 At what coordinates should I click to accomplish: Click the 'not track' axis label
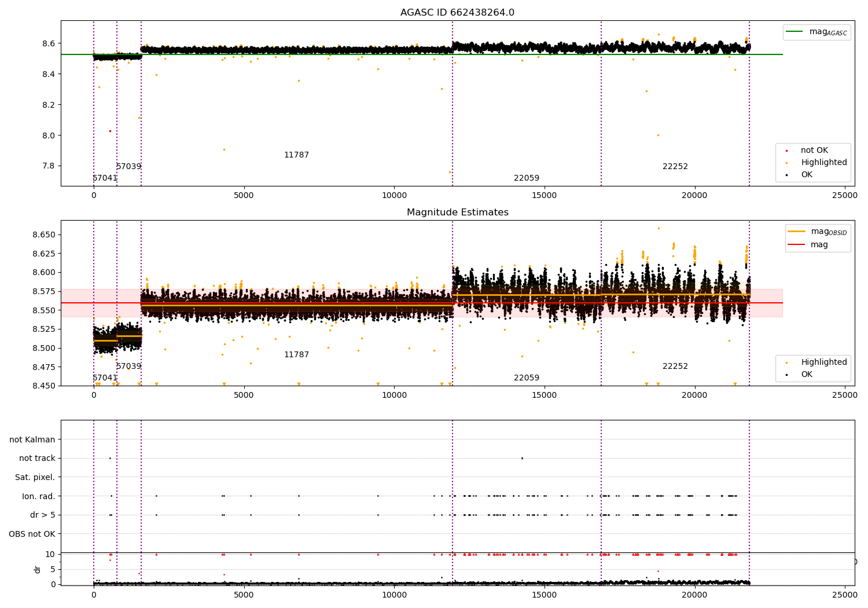[x=37, y=459]
